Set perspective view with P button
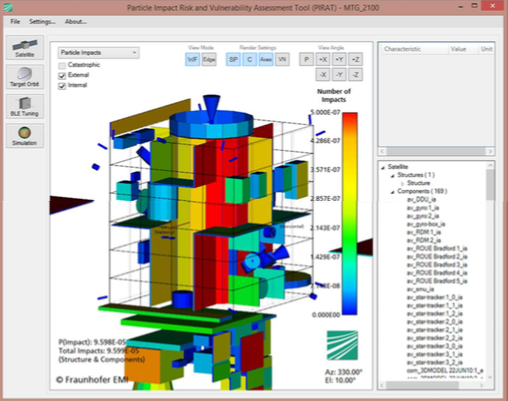The height and width of the screenshot is (401, 508). (306, 60)
